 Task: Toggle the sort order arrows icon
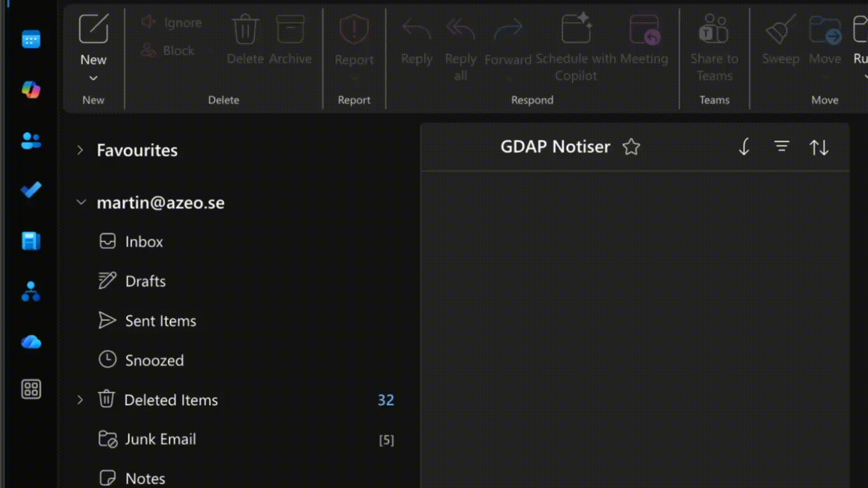(x=819, y=147)
